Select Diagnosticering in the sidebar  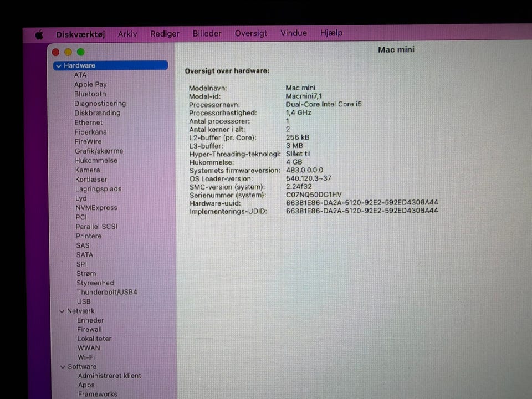[100, 104]
